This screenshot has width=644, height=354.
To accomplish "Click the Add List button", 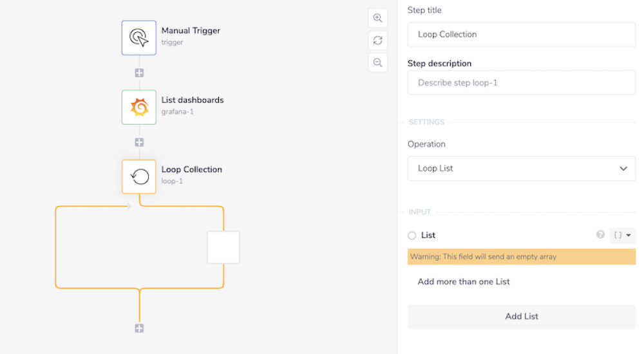I will tap(522, 317).
